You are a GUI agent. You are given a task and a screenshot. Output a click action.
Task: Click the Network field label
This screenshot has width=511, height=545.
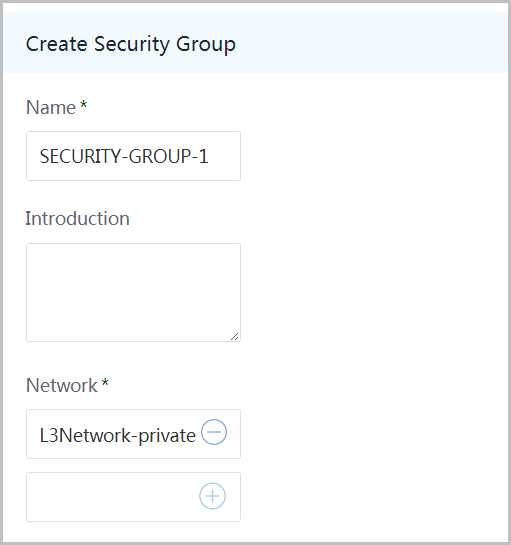62,385
